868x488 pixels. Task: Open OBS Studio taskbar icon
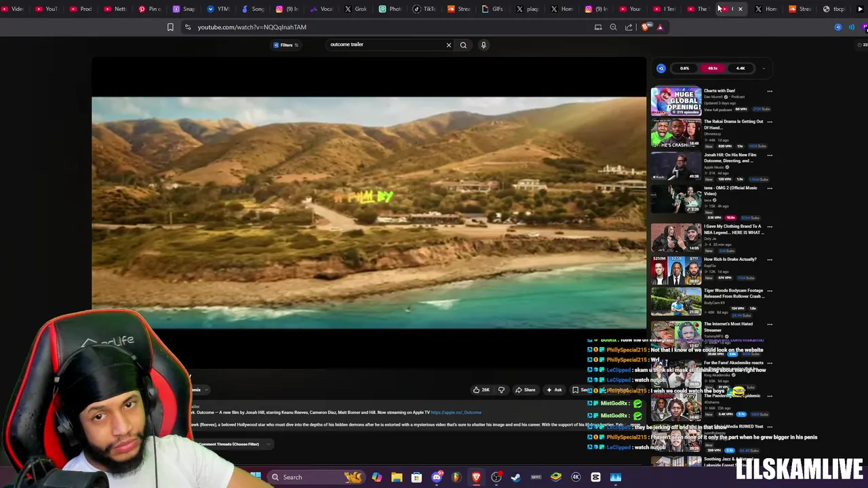pyautogui.click(x=496, y=477)
